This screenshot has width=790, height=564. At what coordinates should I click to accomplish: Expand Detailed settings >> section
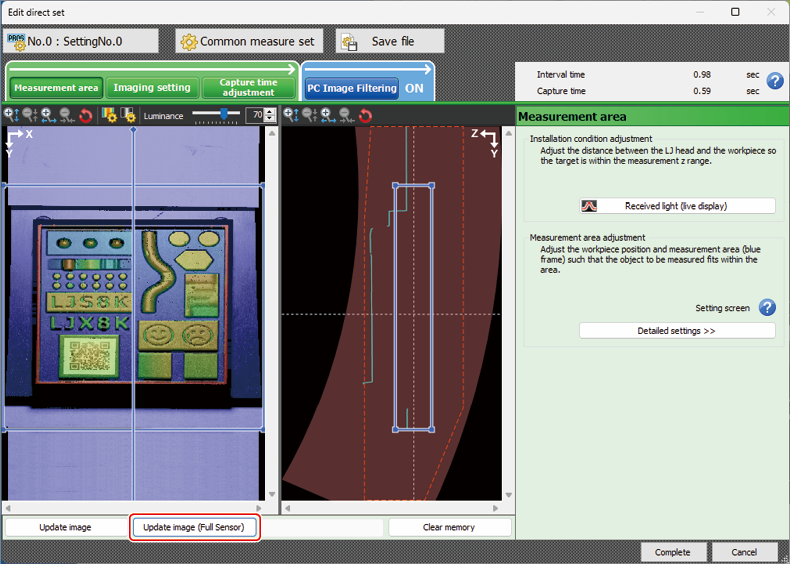(x=677, y=330)
